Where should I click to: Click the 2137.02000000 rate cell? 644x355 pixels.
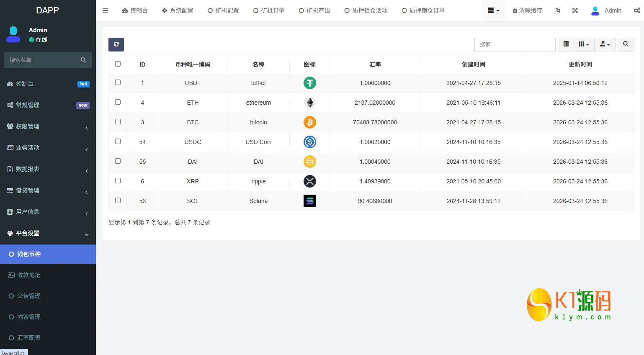(375, 103)
